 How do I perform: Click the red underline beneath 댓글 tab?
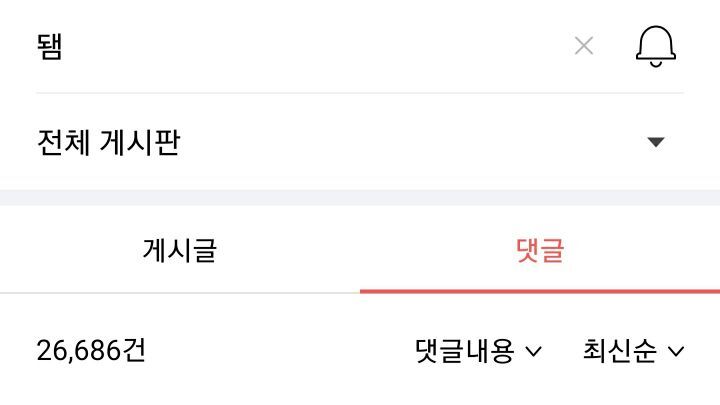(x=540, y=291)
